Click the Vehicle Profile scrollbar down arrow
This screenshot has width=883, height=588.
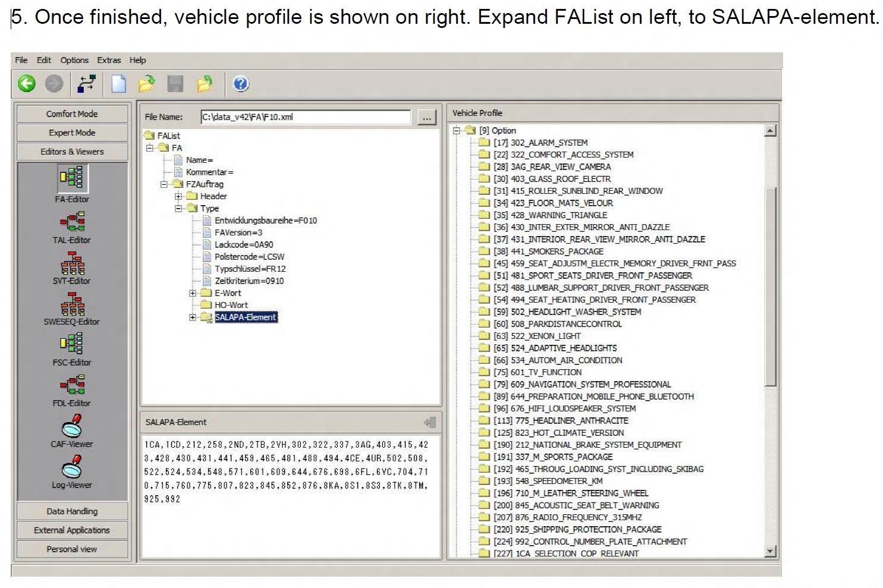770,551
